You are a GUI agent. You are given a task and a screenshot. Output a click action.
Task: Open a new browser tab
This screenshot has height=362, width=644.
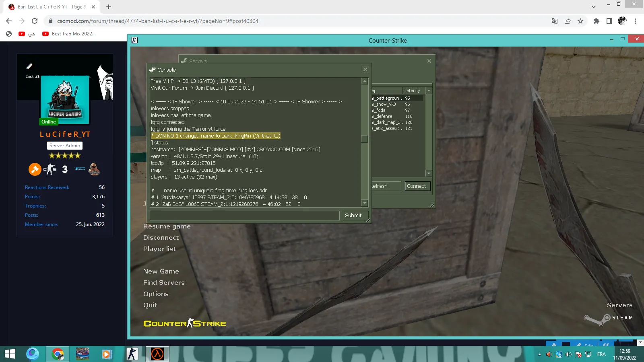pyautogui.click(x=109, y=7)
